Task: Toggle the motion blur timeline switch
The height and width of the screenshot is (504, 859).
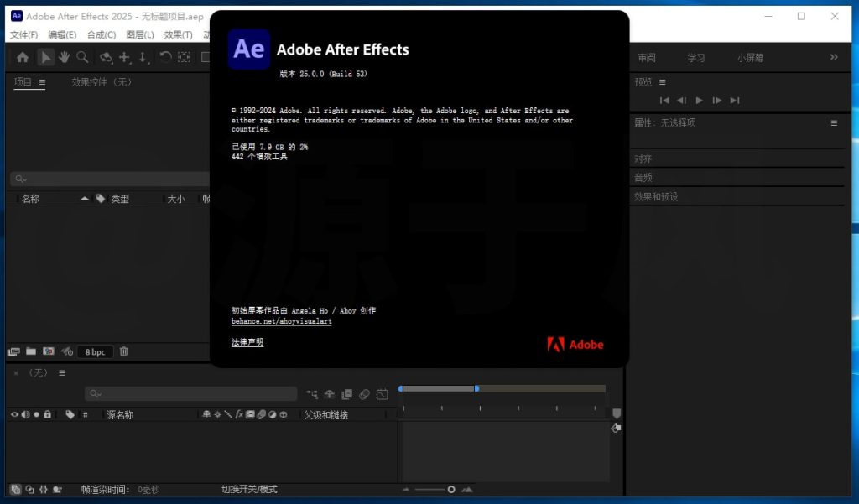Action: click(364, 394)
